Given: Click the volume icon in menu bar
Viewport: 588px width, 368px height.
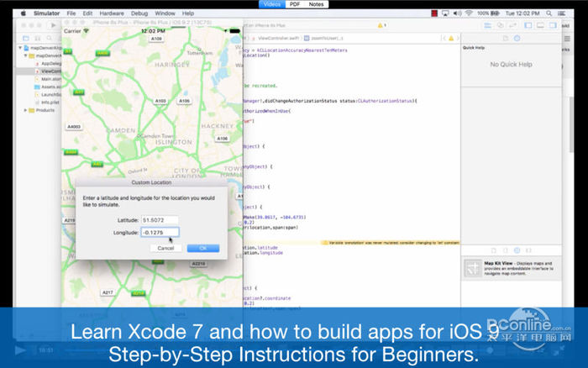Looking at the screenshot, I should click(457, 13).
